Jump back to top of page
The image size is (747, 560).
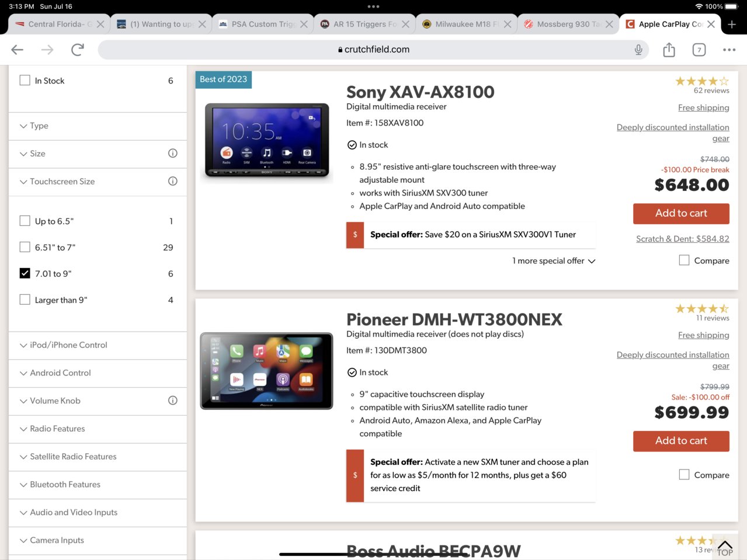coord(725,548)
